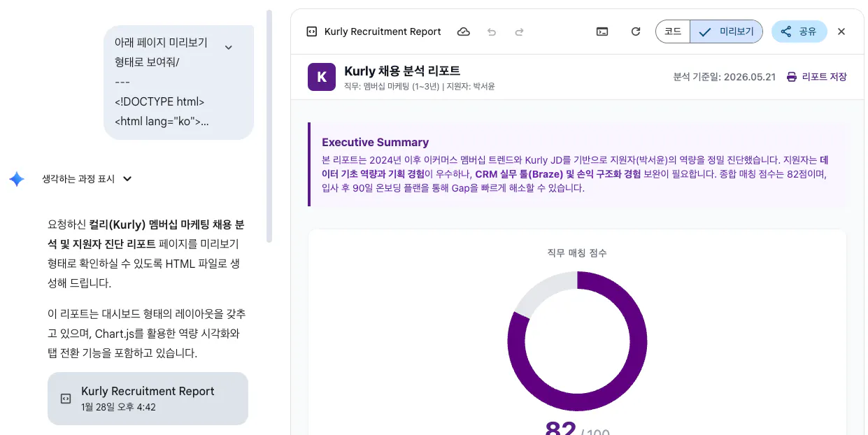Click the Gemini spark icon in chat panel
This screenshot has height=435, width=868.
tap(17, 179)
